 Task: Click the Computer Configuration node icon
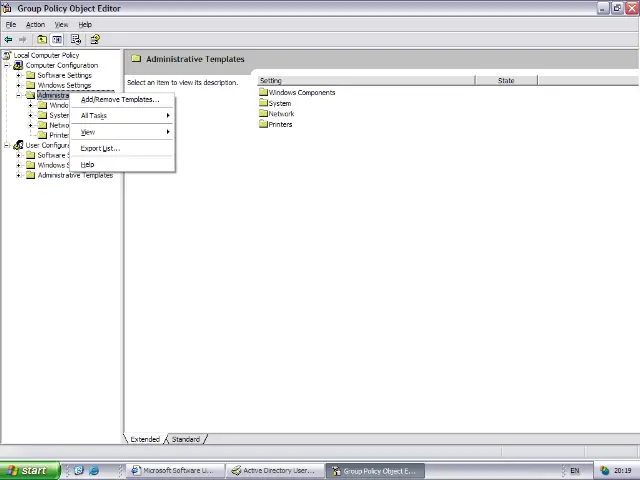18,65
